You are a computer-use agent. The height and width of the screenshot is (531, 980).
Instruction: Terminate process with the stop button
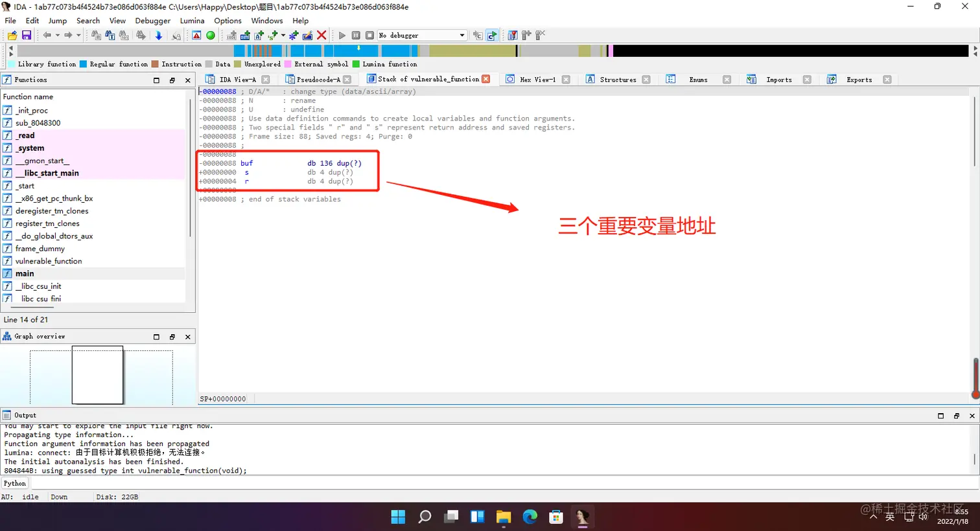(369, 35)
